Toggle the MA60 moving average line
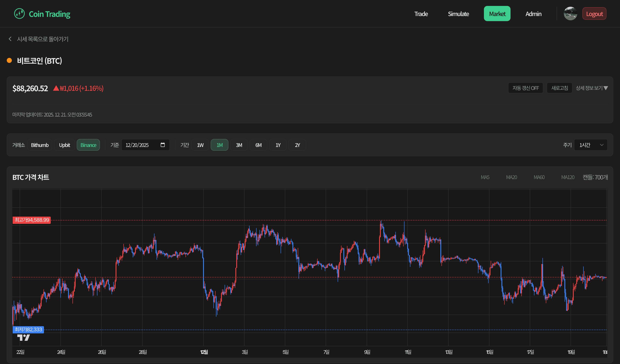620x364 pixels. [539, 177]
